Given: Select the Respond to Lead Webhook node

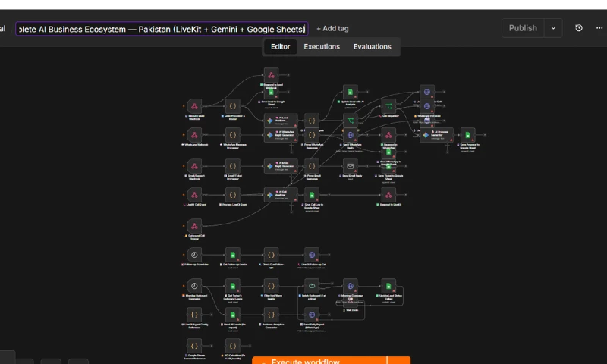Looking at the screenshot, I should tap(271, 75).
